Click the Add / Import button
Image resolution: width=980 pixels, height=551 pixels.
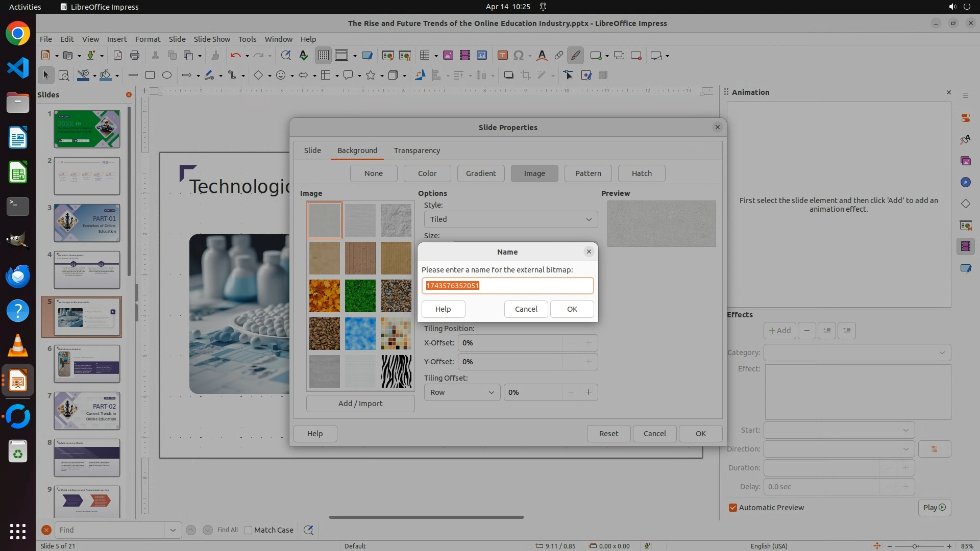tap(360, 404)
